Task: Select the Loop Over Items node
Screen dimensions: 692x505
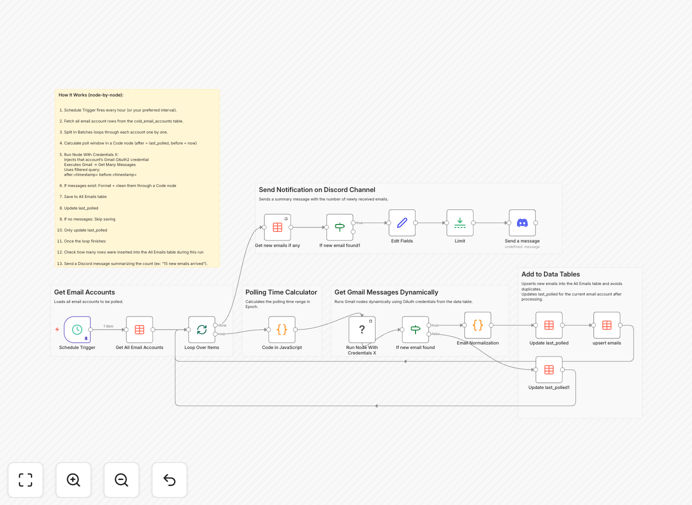Action: 202,329
